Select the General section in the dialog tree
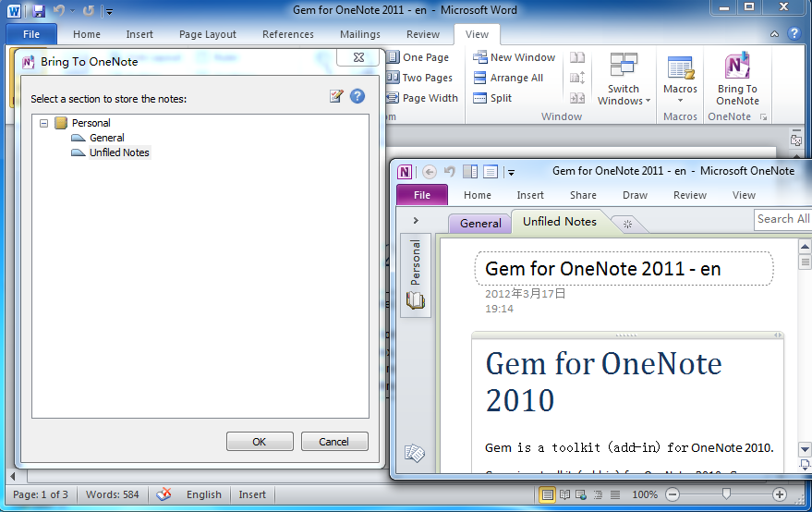Viewport: 812px width, 512px height. pos(106,138)
